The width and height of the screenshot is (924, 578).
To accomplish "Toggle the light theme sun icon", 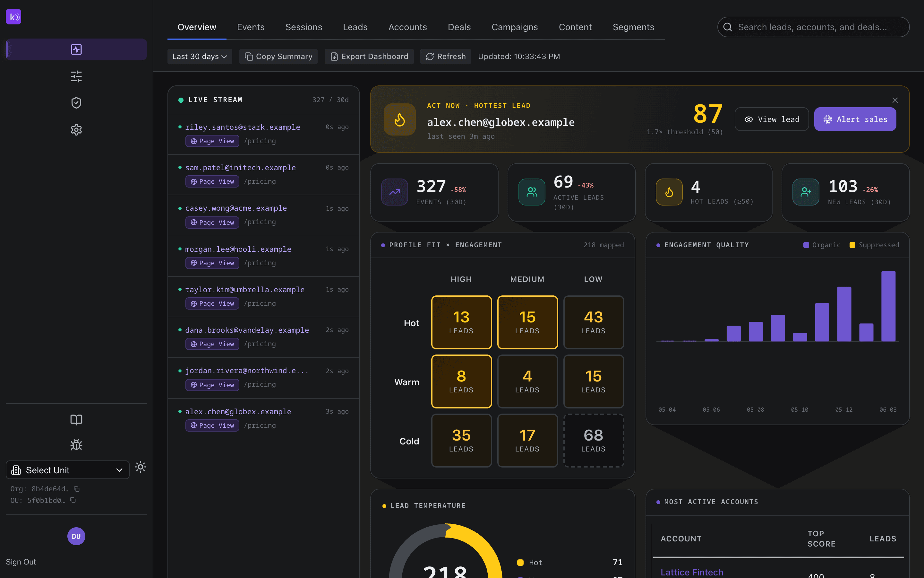I will click(x=141, y=467).
